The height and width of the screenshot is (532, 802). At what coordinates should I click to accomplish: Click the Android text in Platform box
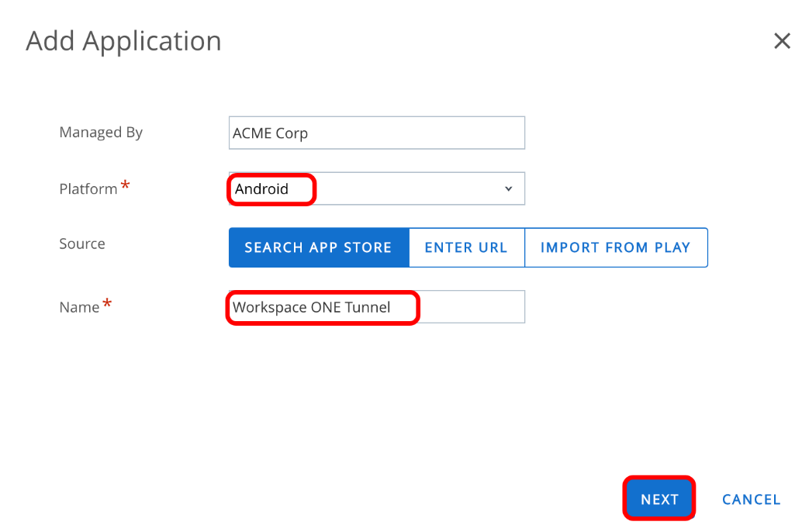tap(261, 188)
